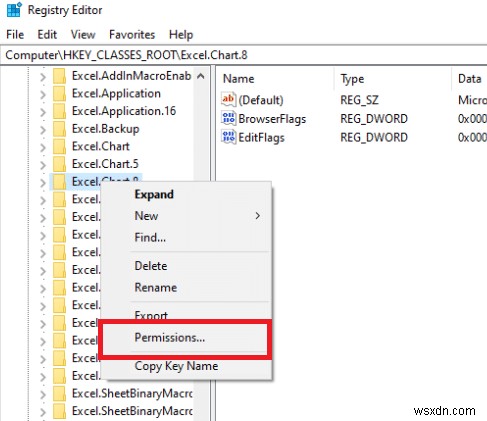Select the (Default) value name
This screenshot has width=487, height=421.
(x=261, y=100)
